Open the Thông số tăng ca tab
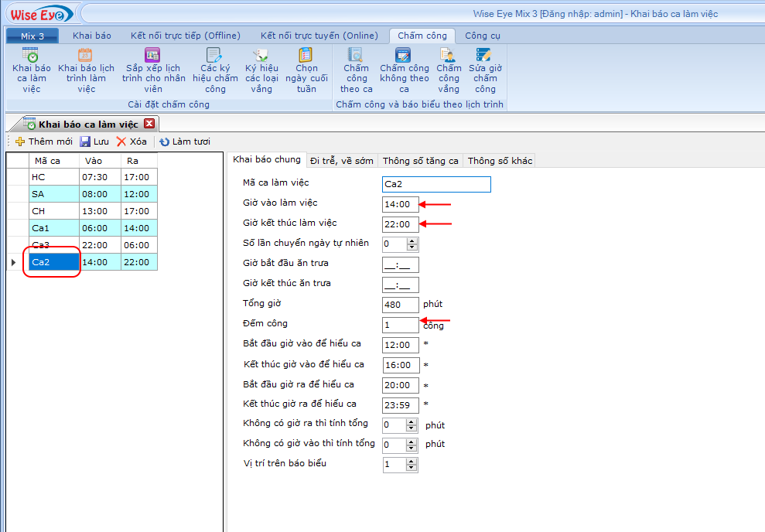This screenshot has width=765, height=532. [x=420, y=161]
